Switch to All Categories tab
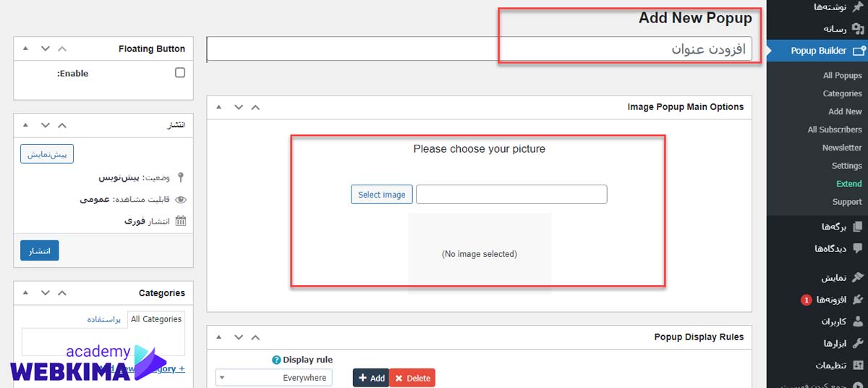The height and width of the screenshot is (388, 868). (156, 319)
